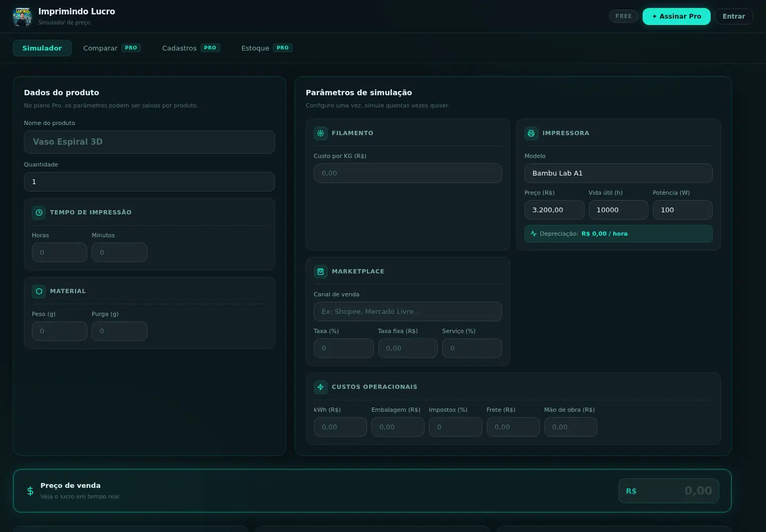766x532 pixels.
Task: Click the Taxa fixa (R$) field
Action: pyautogui.click(x=408, y=348)
